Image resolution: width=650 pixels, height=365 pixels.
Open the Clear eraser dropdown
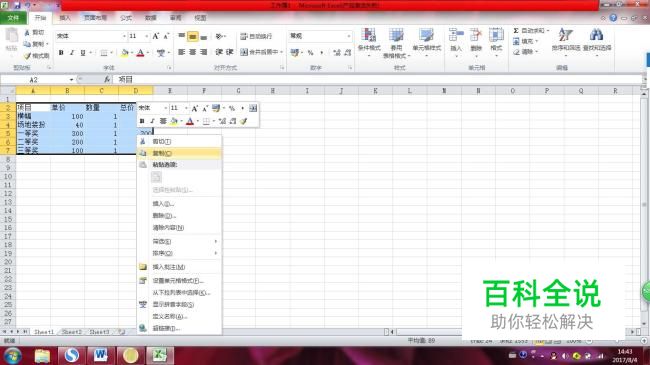(525, 52)
